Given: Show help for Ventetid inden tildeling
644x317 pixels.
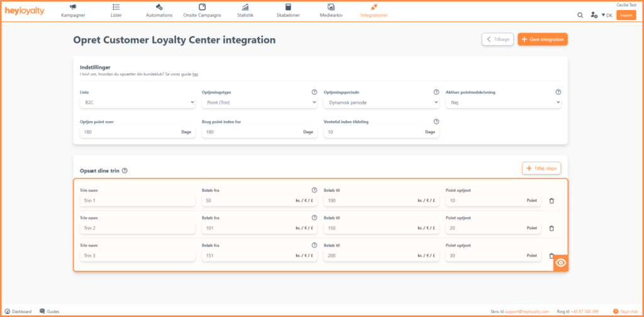Looking at the screenshot, I should pyautogui.click(x=436, y=121).
